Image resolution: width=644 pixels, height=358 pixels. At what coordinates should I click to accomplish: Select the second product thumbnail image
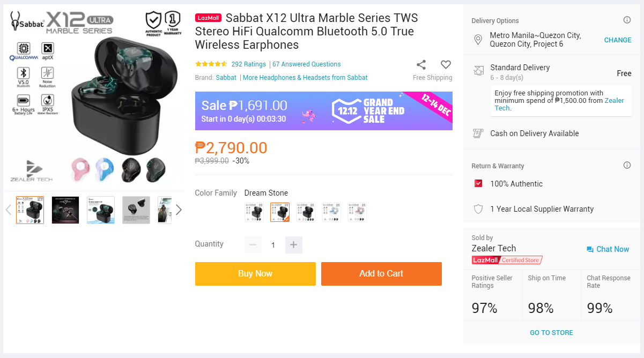(x=65, y=210)
